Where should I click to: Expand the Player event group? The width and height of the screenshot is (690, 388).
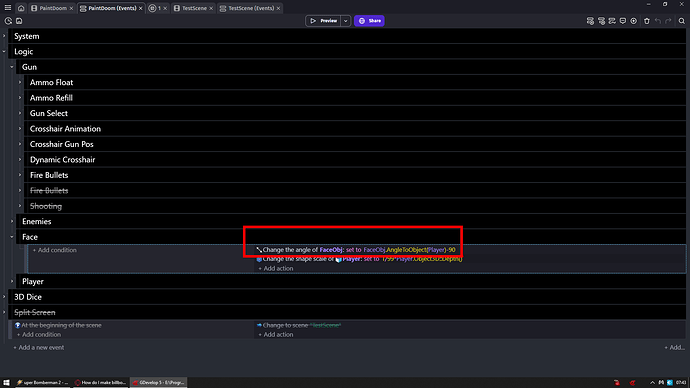click(12, 281)
